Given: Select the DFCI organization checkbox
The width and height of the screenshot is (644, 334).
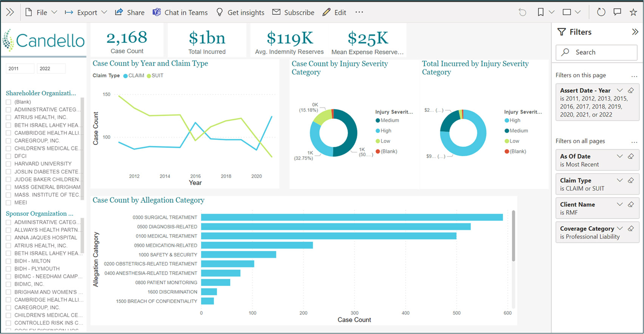Looking at the screenshot, I should (x=8, y=156).
